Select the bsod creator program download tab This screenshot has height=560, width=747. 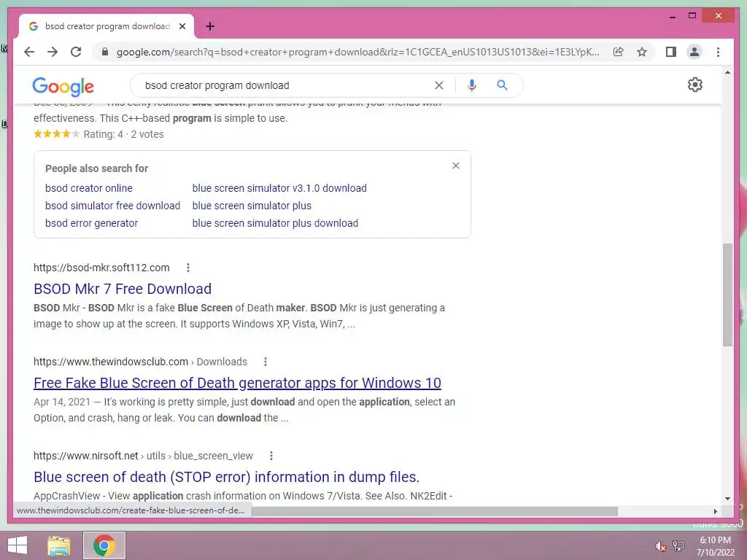pyautogui.click(x=107, y=26)
